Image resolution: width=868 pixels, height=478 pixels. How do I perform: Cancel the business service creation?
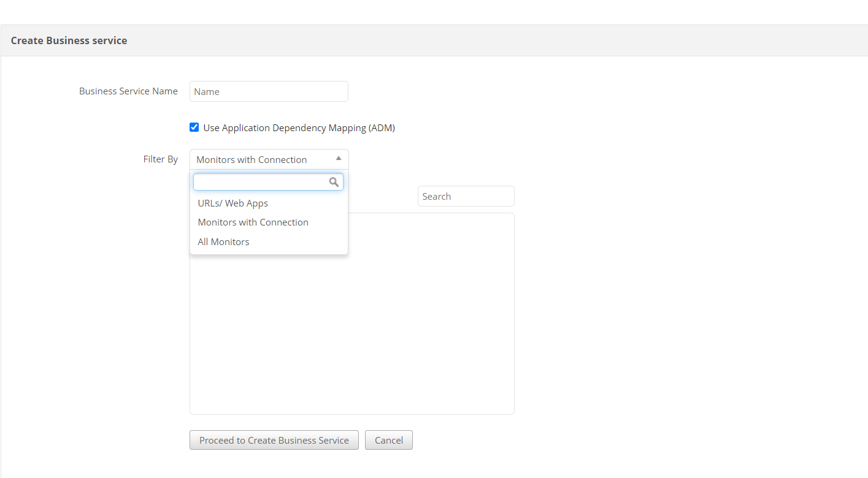coord(388,440)
